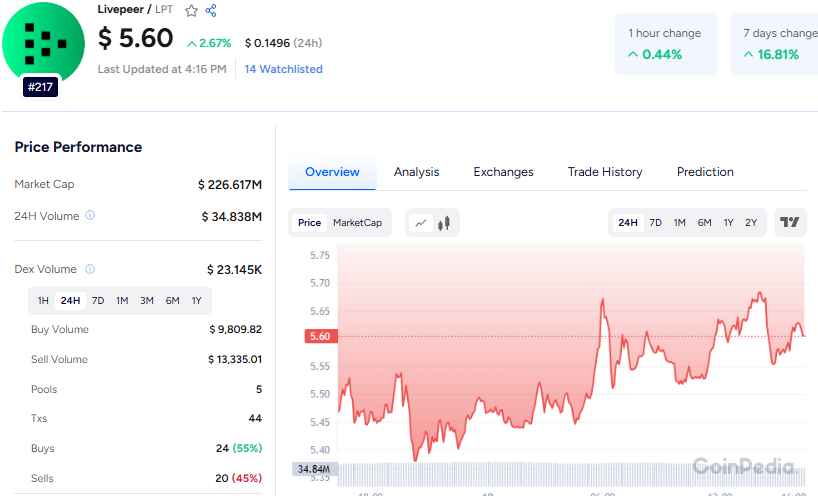
Task: Set chart range to 2Y
Action: coord(751,223)
